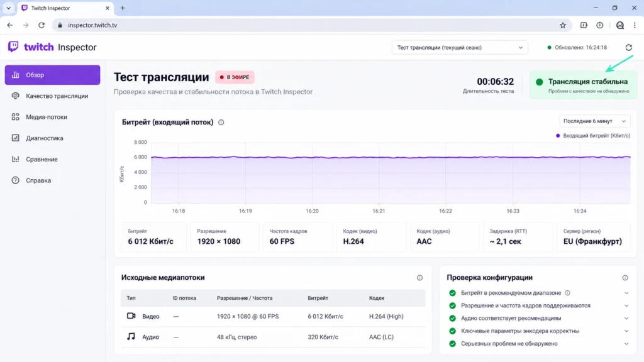Open the Обзор sidebar section
The width and height of the screenshot is (644, 362).
(53, 75)
